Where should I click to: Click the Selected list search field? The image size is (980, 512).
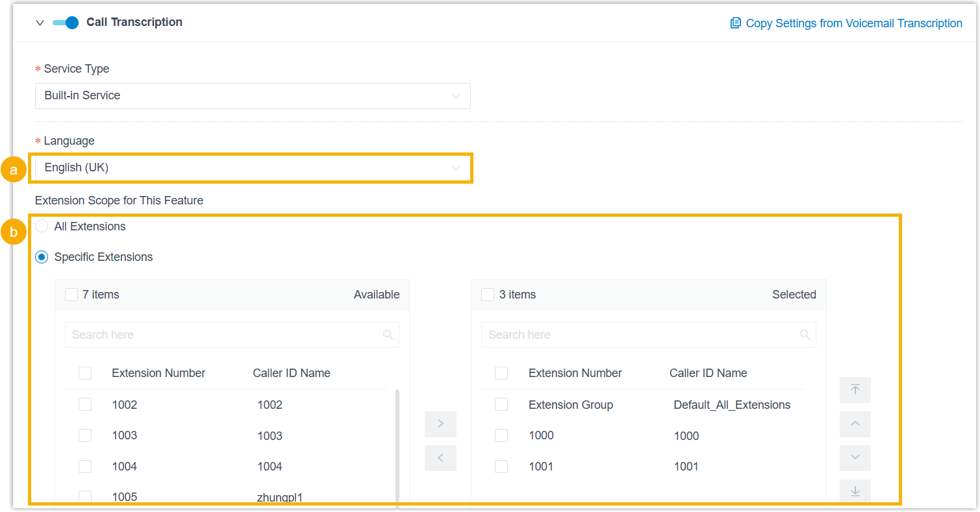point(648,335)
